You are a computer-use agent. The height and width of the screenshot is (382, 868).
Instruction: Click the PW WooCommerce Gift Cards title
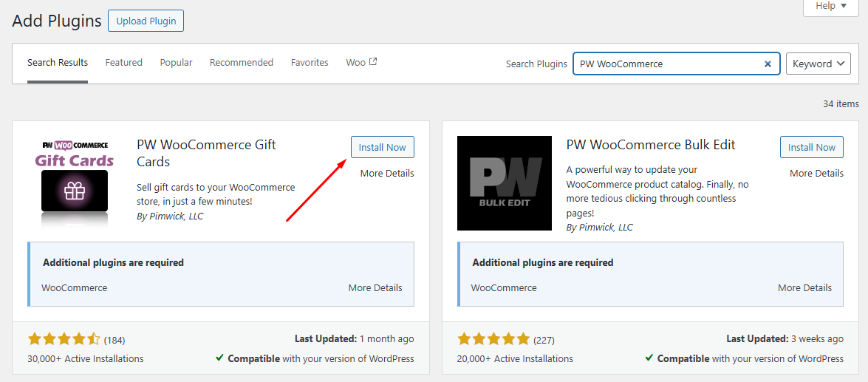click(x=207, y=154)
